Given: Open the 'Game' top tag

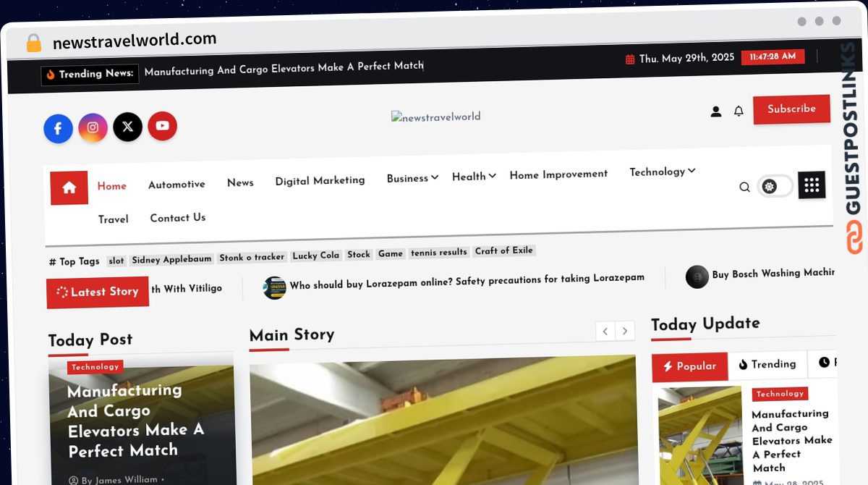Looking at the screenshot, I should (x=391, y=254).
